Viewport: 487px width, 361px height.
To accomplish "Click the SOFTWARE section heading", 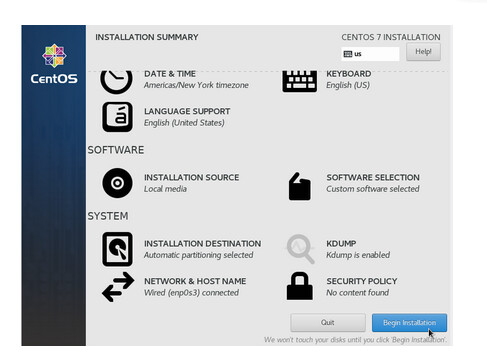I will pyautogui.click(x=116, y=150).
